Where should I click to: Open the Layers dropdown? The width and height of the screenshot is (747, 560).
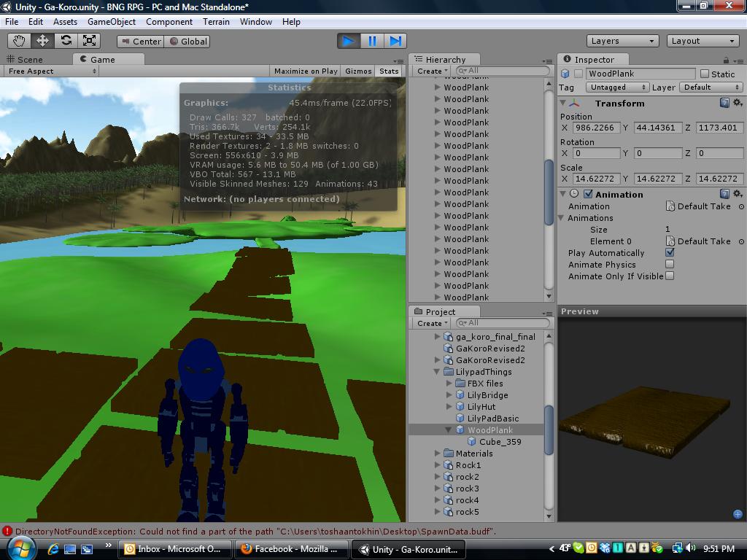[622, 41]
